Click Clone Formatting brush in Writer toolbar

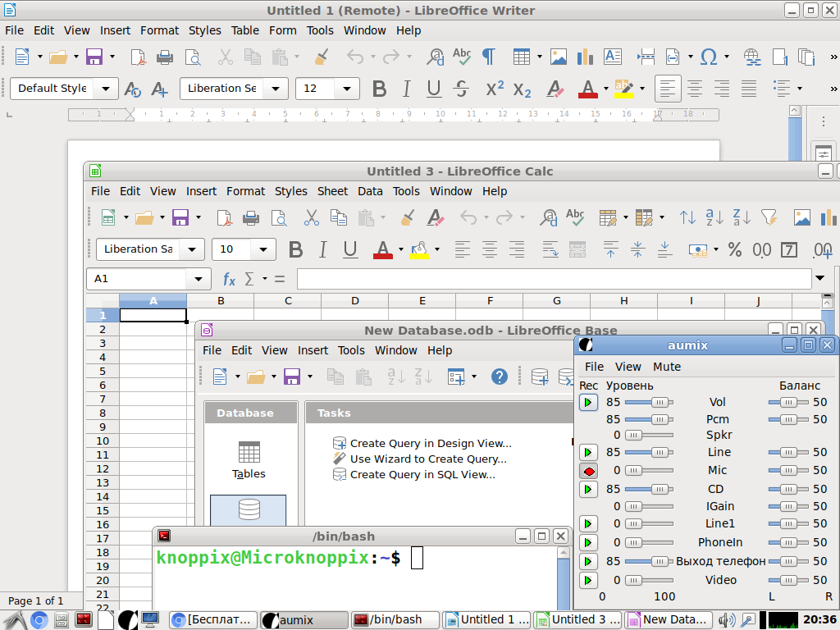(x=322, y=57)
